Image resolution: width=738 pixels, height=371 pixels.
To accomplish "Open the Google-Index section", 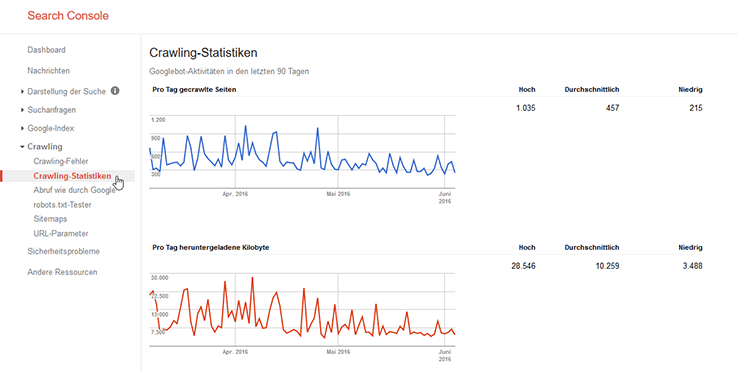I will [50, 129].
